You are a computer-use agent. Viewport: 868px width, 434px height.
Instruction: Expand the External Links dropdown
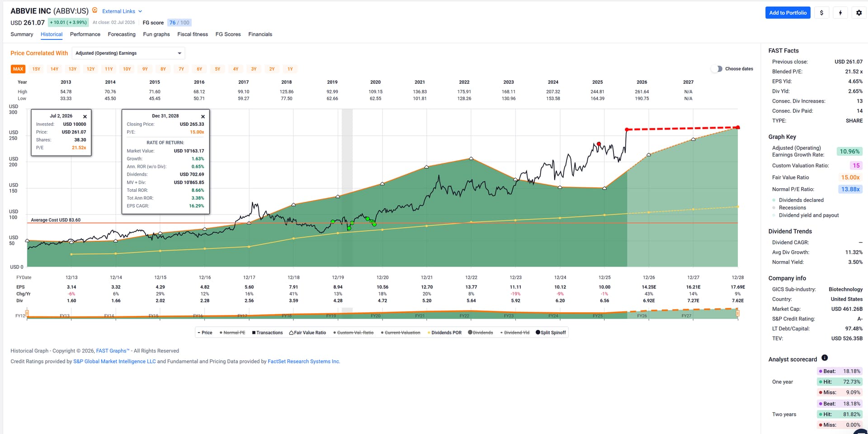point(122,11)
